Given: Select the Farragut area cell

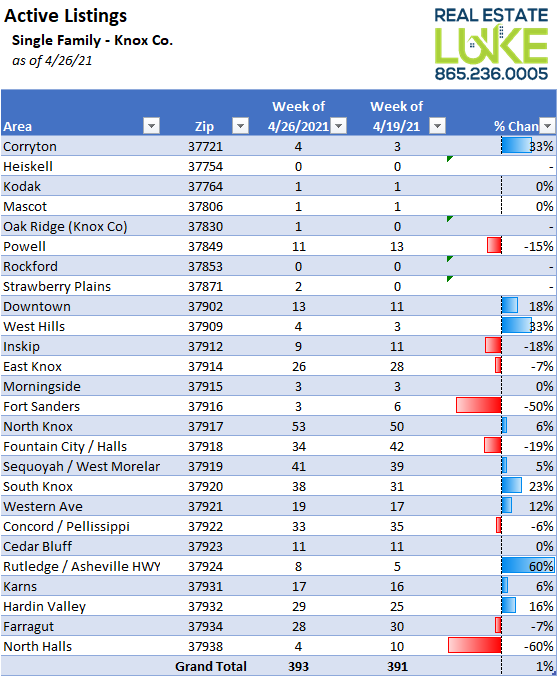Looking at the screenshot, I should [x=82, y=626].
